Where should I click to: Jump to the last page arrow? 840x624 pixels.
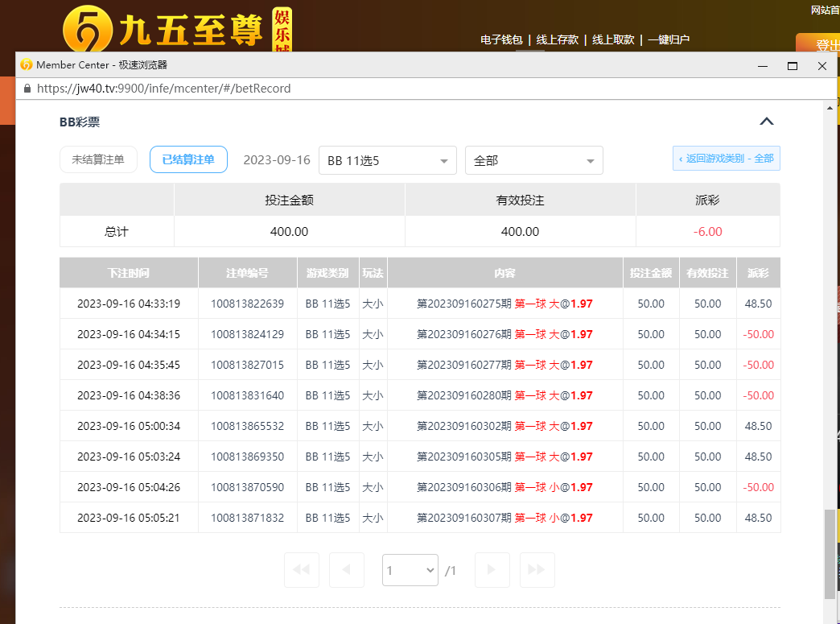click(x=537, y=570)
